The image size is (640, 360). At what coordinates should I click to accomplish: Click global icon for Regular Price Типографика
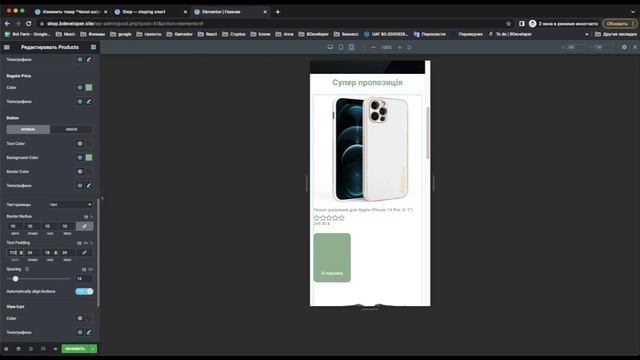80,101
